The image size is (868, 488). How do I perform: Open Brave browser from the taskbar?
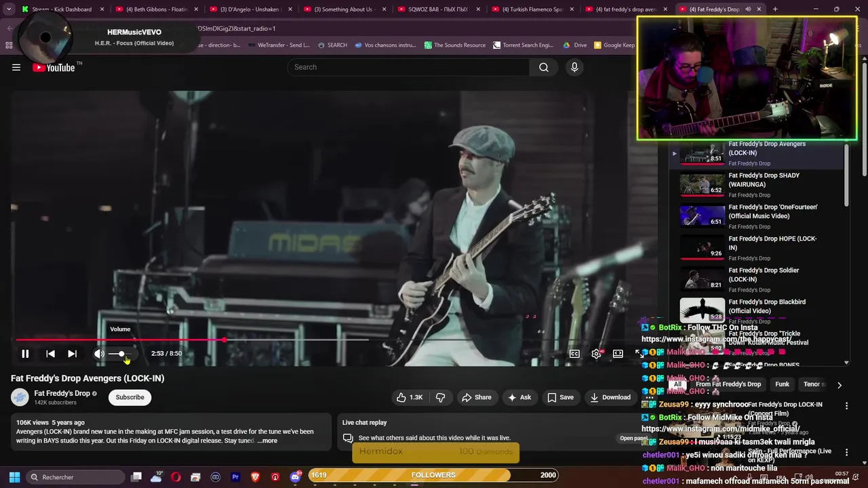(255, 477)
